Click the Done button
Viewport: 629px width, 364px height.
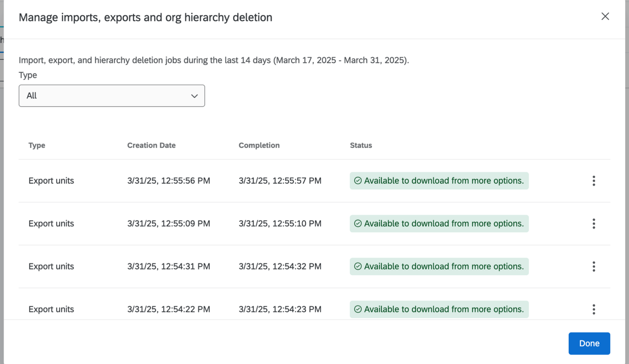tap(589, 343)
